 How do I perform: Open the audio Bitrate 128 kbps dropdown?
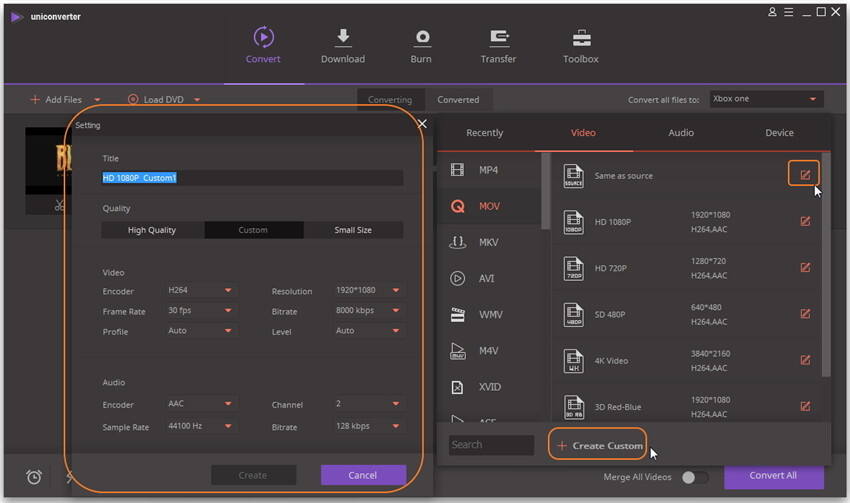(368, 426)
